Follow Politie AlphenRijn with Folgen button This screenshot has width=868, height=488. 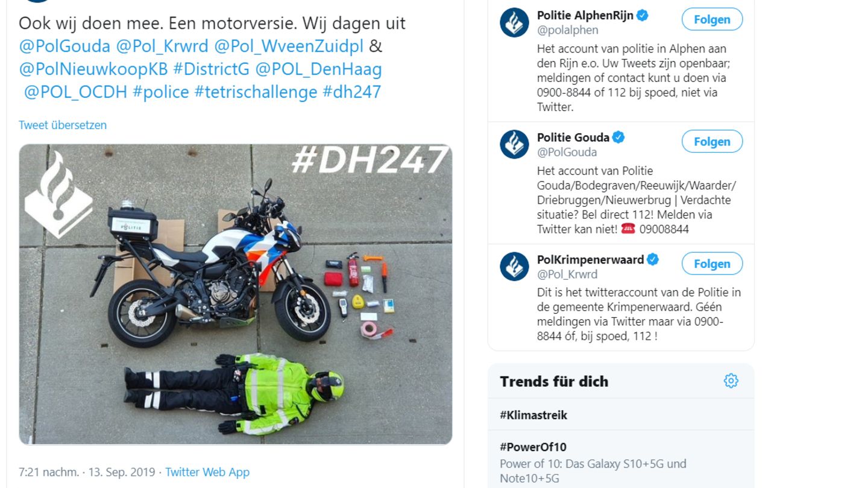[x=712, y=19]
